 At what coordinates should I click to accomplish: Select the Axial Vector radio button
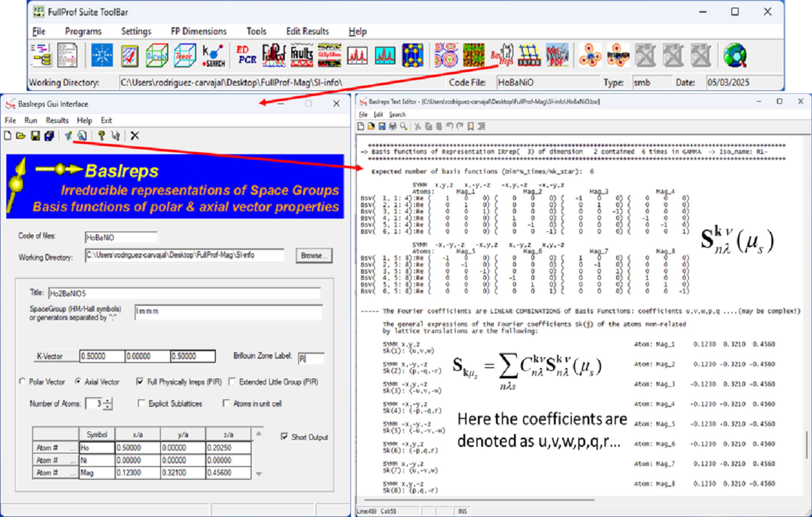78,381
